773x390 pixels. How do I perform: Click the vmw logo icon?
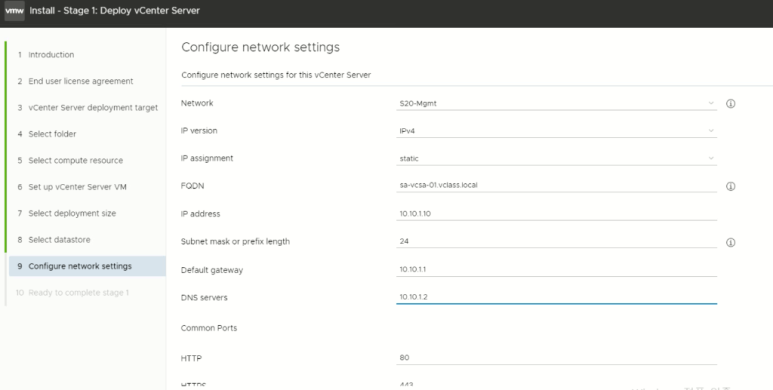[x=14, y=11]
